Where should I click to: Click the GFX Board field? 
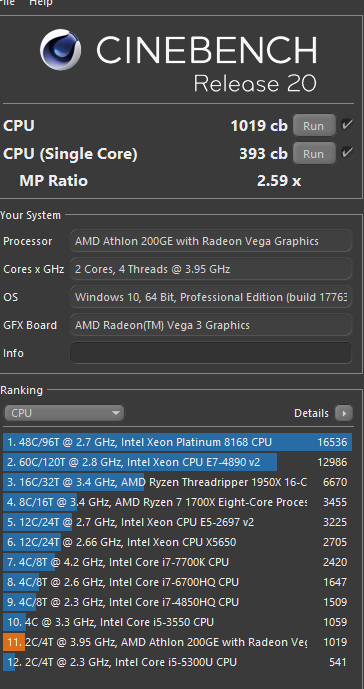(211, 325)
